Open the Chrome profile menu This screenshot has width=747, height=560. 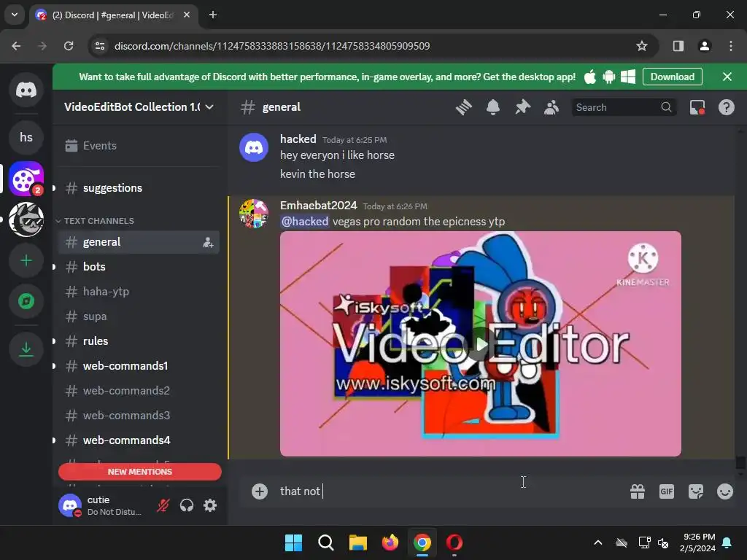pos(705,46)
